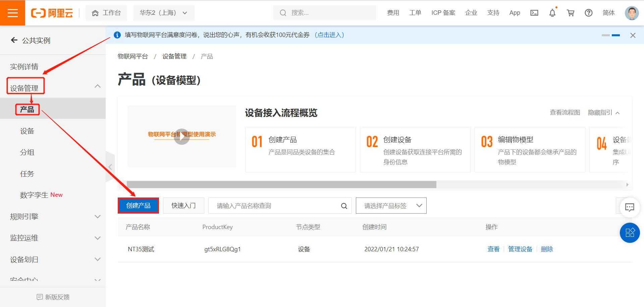This screenshot has height=307, width=644.
Task: Select 产品 in the sidebar
Action: [x=27, y=109]
